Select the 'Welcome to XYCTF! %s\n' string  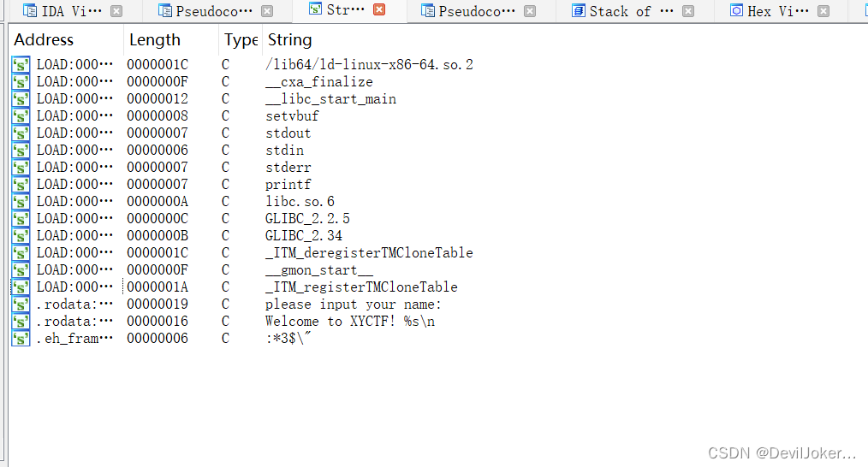tap(350, 322)
